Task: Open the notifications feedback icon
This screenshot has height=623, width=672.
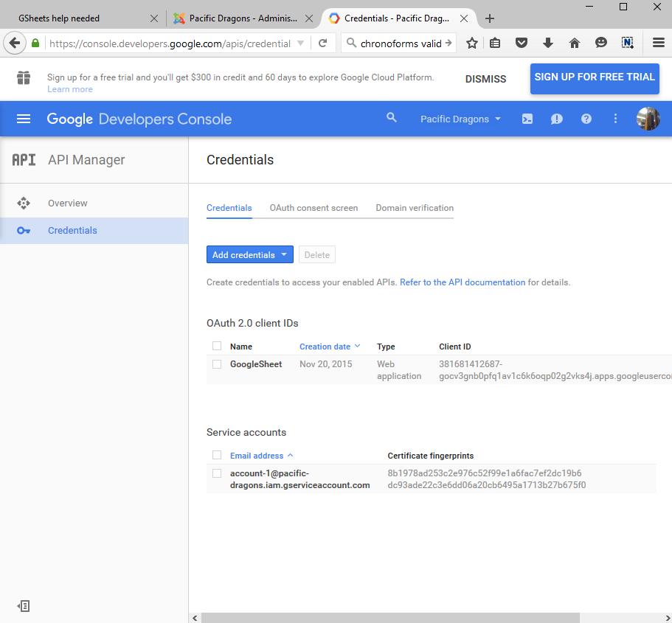Action: [x=556, y=119]
